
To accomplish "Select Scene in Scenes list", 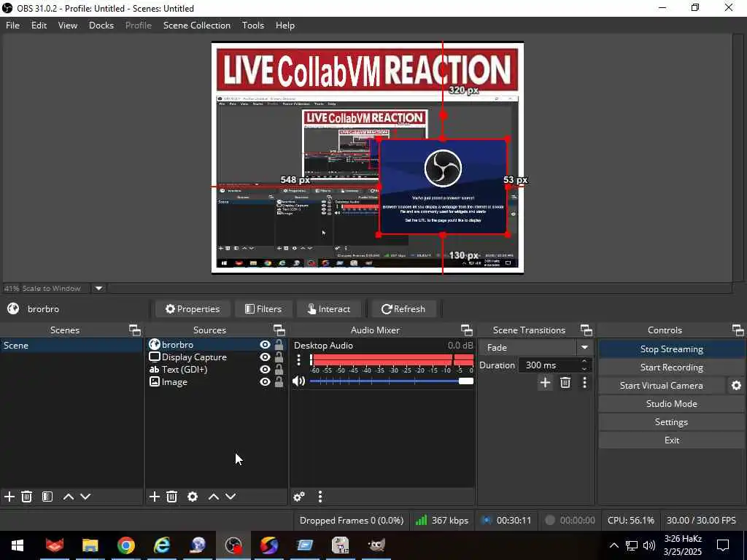I will (x=71, y=345).
